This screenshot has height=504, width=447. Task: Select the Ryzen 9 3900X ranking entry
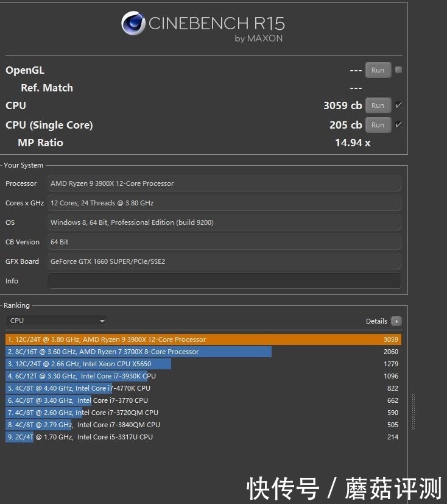[x=203, y=339]
